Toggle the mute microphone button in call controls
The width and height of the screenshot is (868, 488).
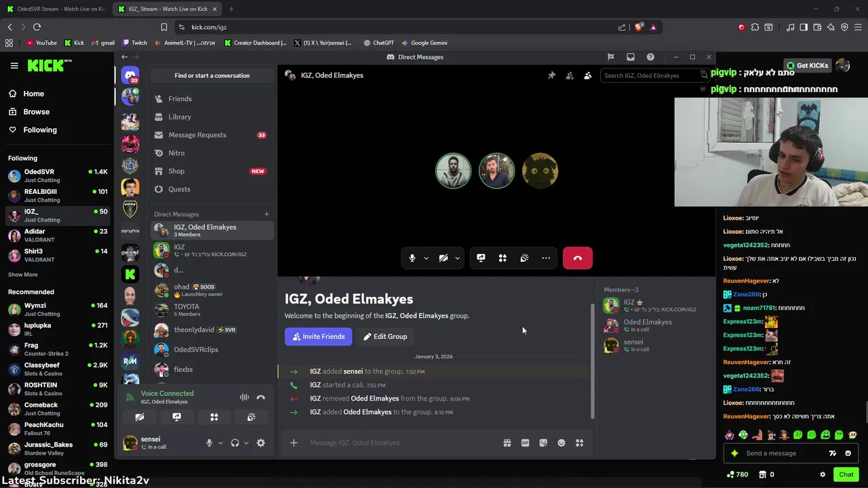point(412,258)
